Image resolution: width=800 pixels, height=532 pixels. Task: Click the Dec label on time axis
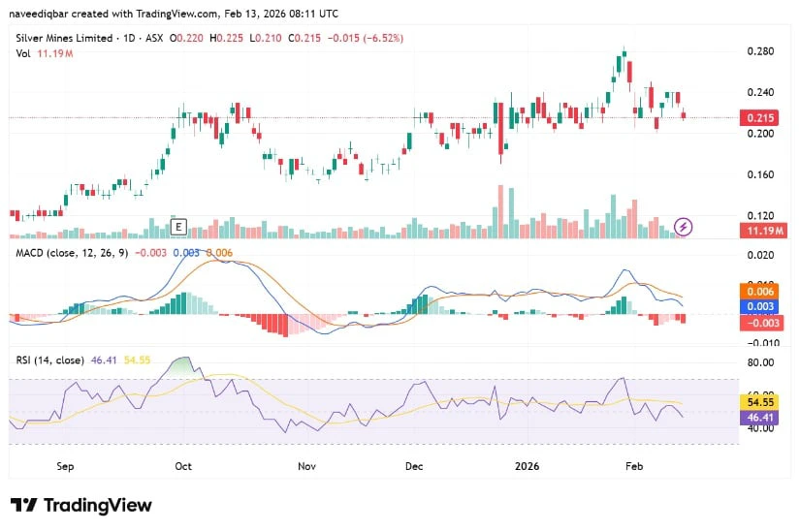(414, 466)
